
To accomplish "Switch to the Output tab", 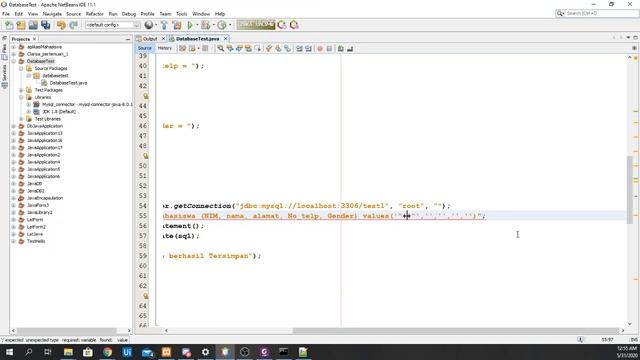I will coord(150,39).
